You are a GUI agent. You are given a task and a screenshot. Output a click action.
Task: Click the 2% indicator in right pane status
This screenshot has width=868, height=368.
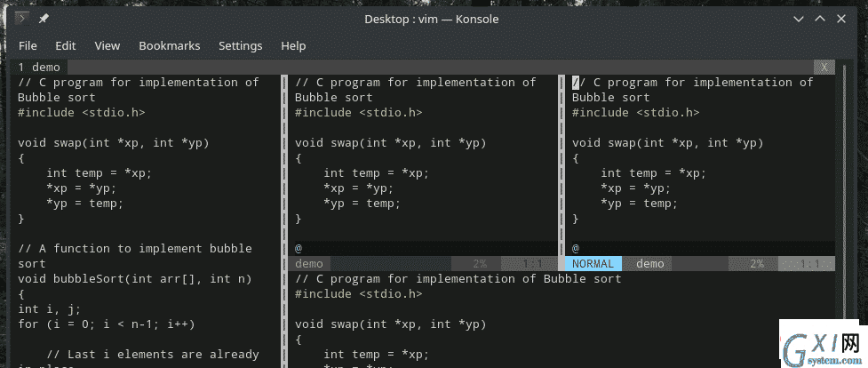coord(757,264)
